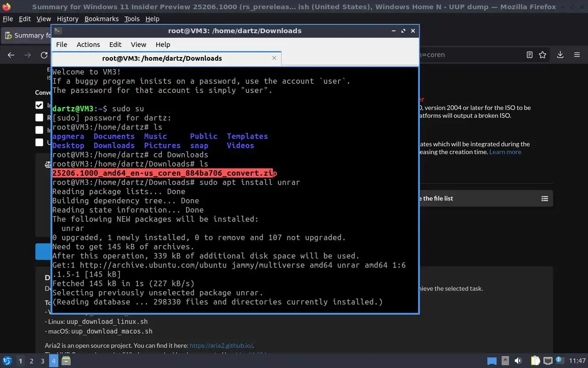Open the clipboard manager tray icon
Viewport: 588px width, 368px height.
535,361
